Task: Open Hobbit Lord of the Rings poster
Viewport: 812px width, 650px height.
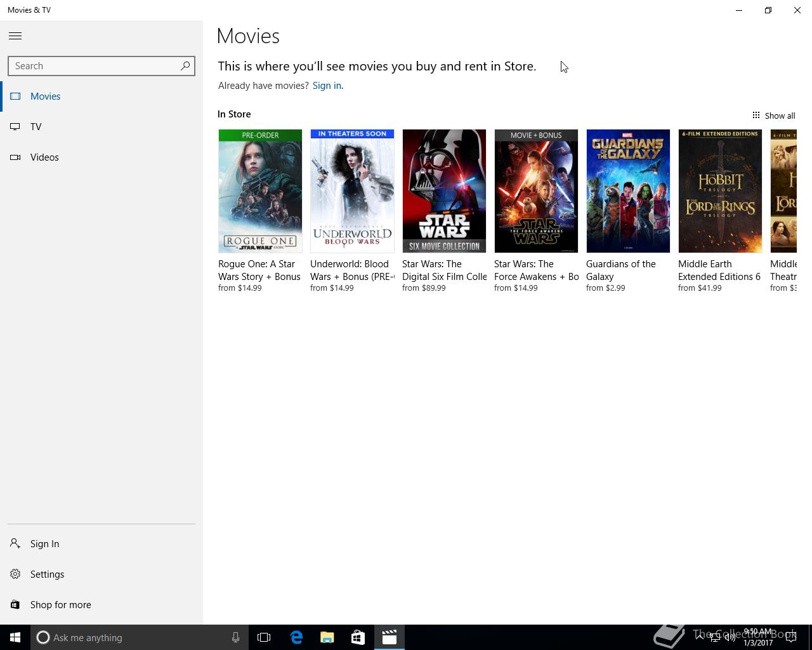Action: tap(720, 191)
